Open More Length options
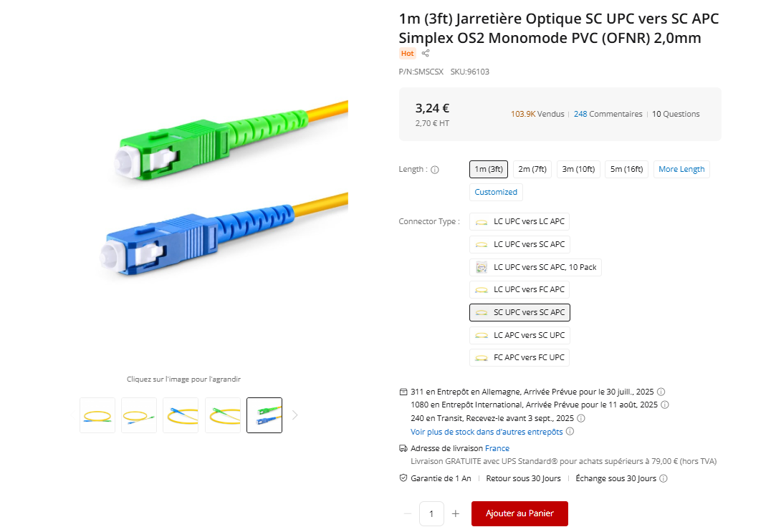Screen dimensions: 771x532 point(681,169)
